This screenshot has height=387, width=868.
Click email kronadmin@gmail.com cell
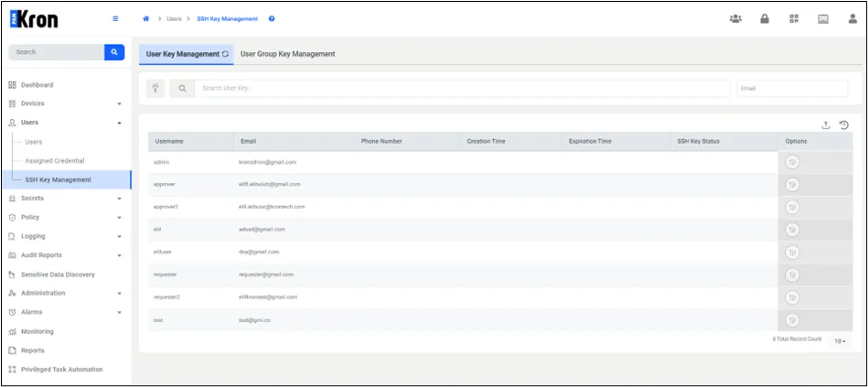[x=267, y=162]
